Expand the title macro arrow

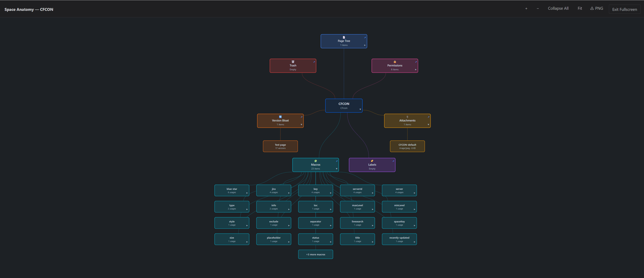pyautogui.click(x=372, y=242)
